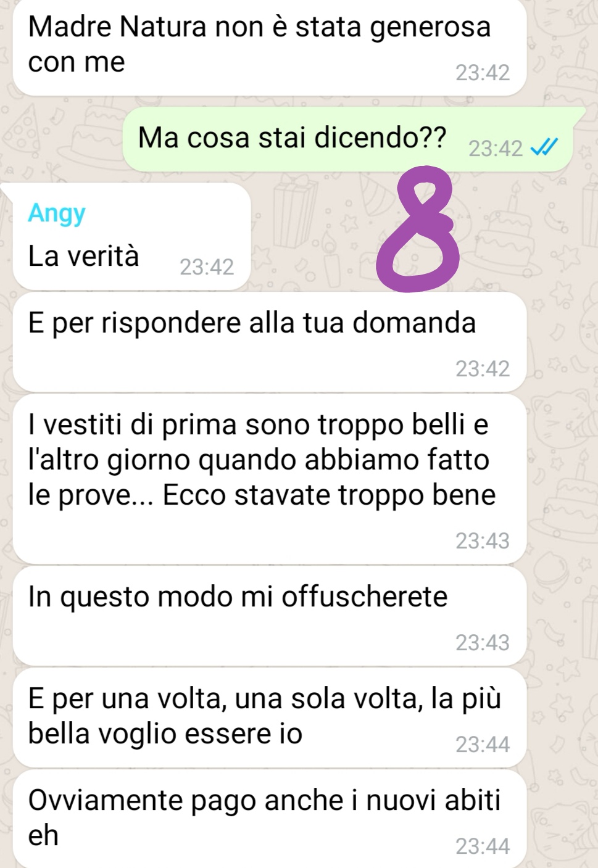The width and height of the screenshot is (598, 868).
Task: Tap the blue double-check read receipt icon
Action: (544, 148)
